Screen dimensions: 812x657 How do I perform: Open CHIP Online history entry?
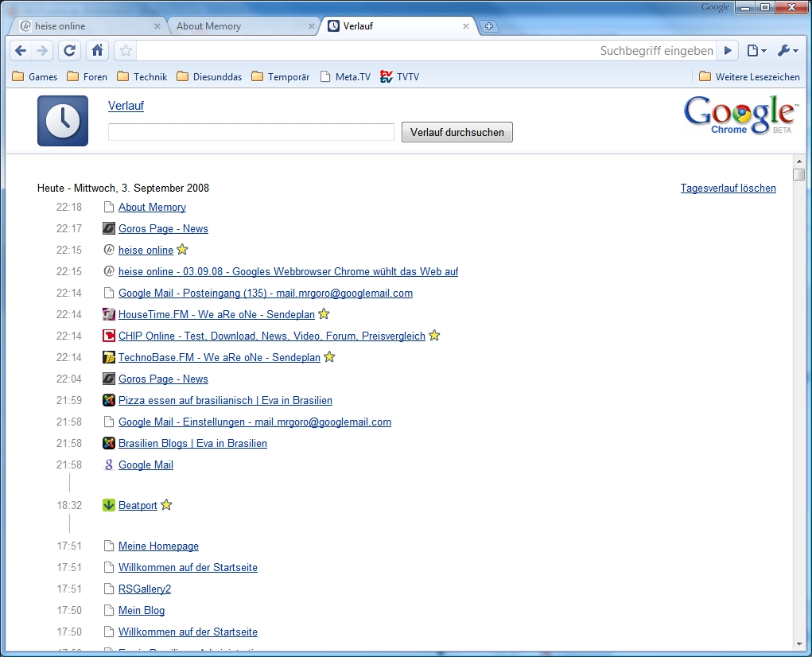click(x=272, y=336)
